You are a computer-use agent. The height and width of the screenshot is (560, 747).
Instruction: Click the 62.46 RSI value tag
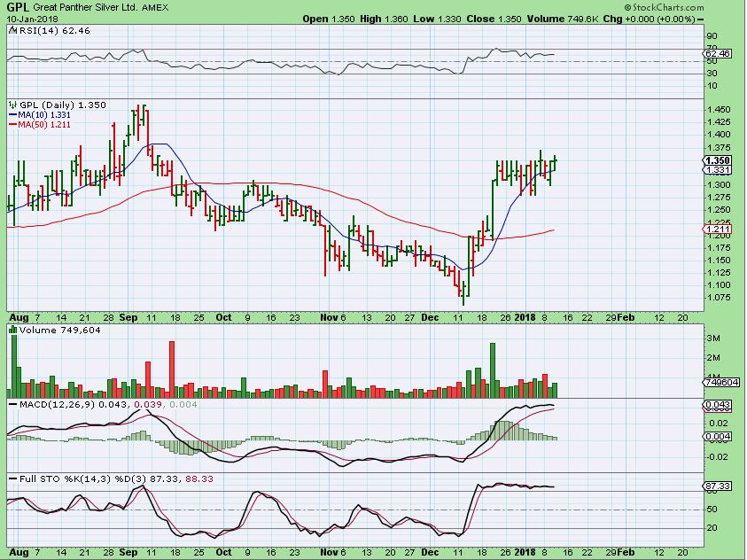click(x=718, y=54)
